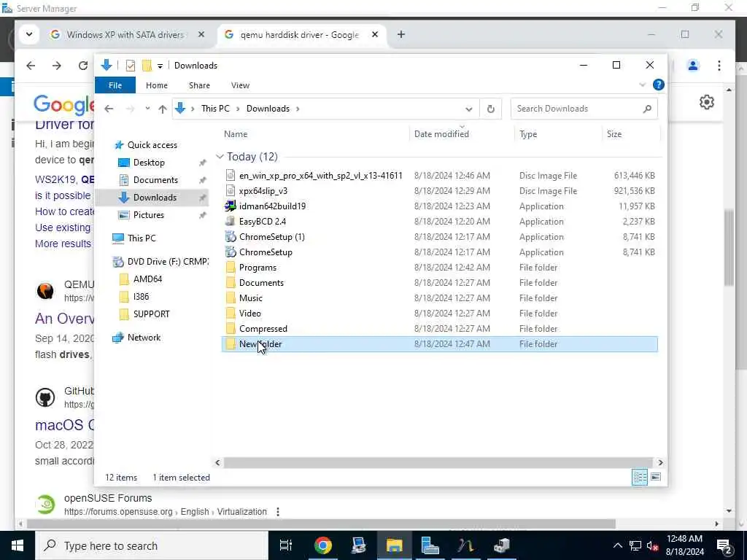
Task: Expand the Downloads breadcrumb arrow
Action: [x=298, y=109]
